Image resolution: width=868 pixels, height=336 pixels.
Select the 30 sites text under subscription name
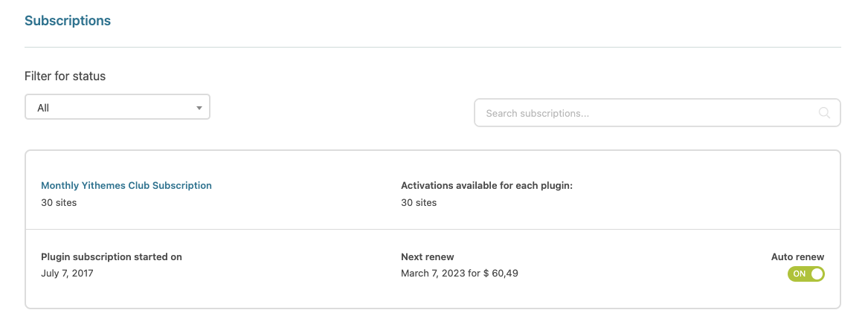pyautogui.click(x=59, y=203)
